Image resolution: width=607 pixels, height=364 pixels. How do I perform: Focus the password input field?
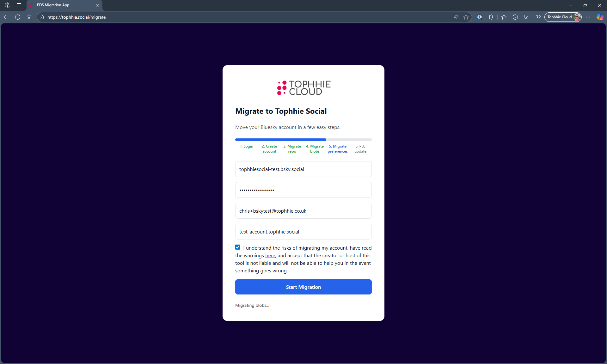point(303,190)
